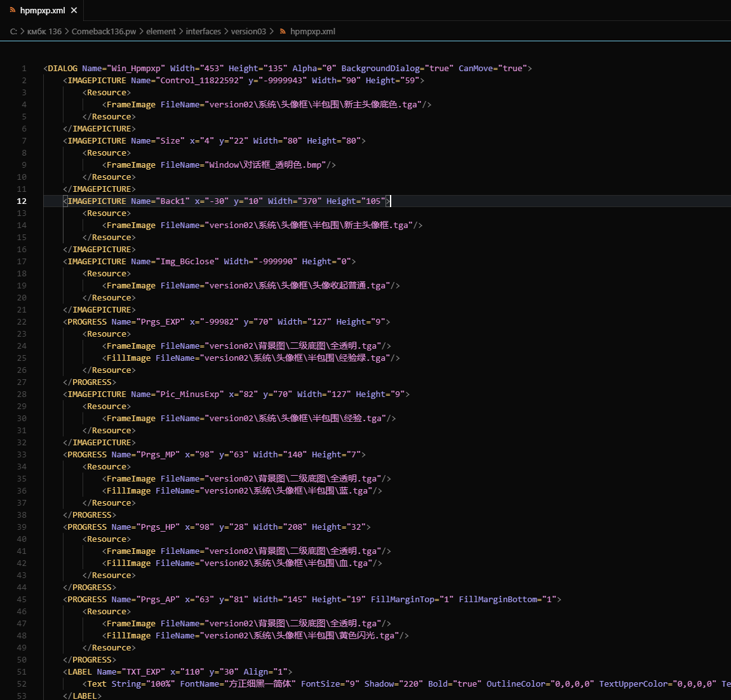Click line number 22 in gutter

[22, 322]
